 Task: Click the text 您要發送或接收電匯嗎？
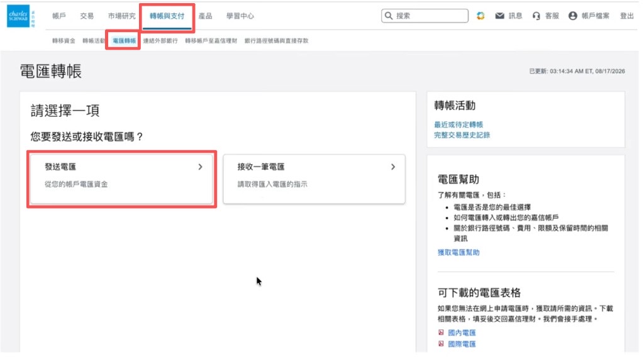pyautogui.click(x=87, y=136)
